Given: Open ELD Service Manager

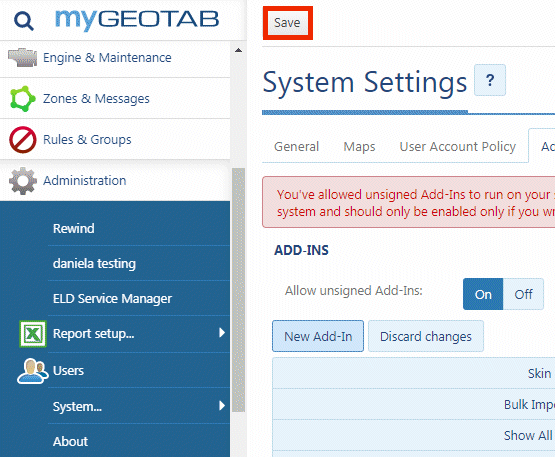Looking at the screenshot, I should [112, 299].
